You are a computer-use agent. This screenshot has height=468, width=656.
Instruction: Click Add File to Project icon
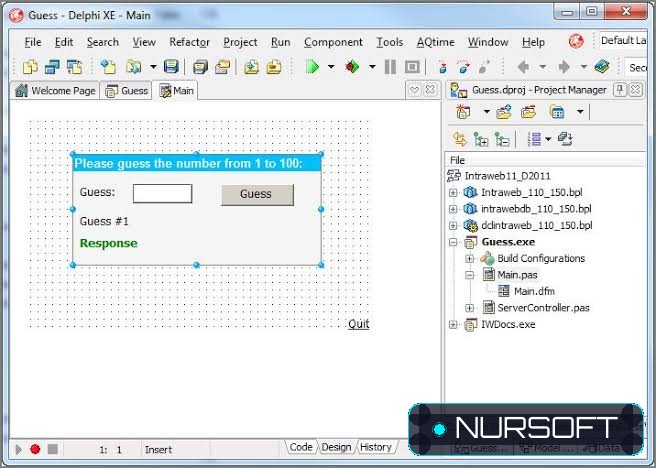(251, 66)
